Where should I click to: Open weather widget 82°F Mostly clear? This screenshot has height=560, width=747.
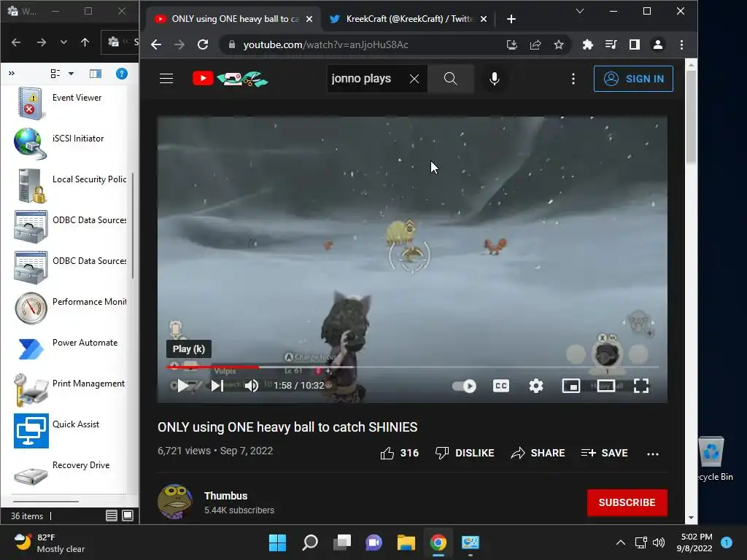point(49,542)
